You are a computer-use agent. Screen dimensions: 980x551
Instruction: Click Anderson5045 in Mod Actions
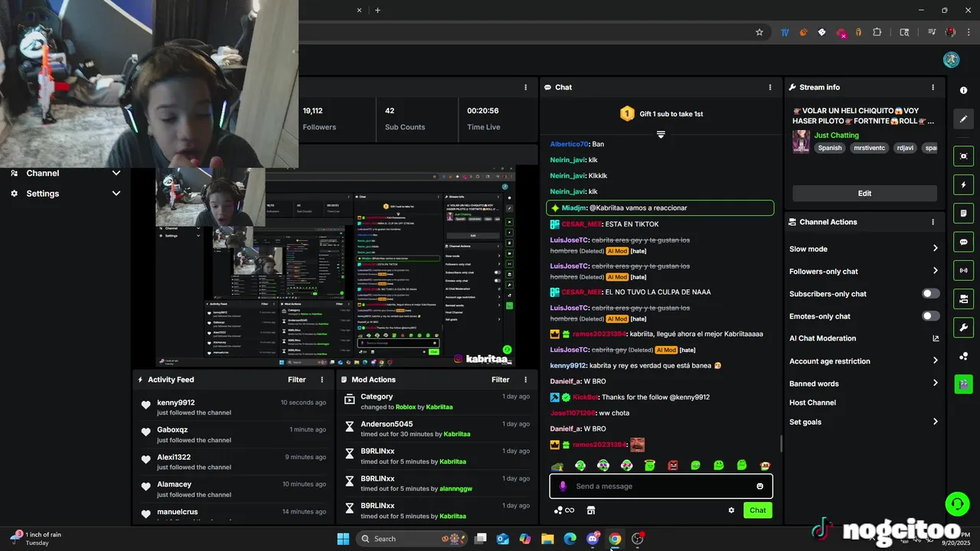387,424
